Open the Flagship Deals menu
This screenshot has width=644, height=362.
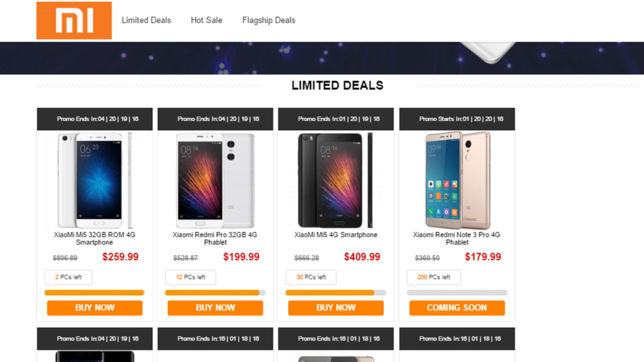[x=269, y=20]
